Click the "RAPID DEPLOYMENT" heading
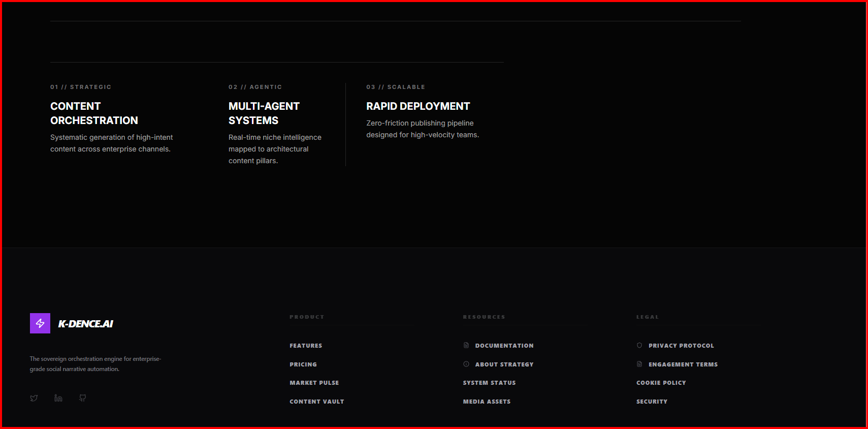Screen dimensions: 868x429 click(418, 106)
